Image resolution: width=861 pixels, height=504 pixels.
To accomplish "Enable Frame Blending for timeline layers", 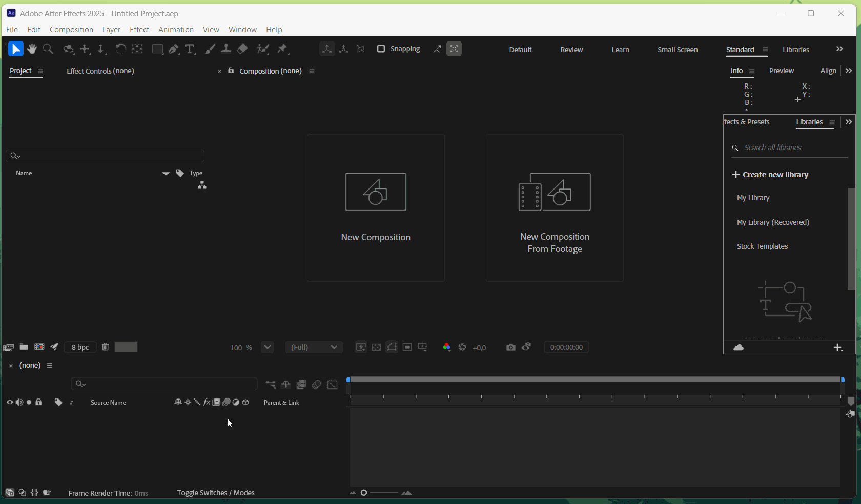I will coord(301,385).
